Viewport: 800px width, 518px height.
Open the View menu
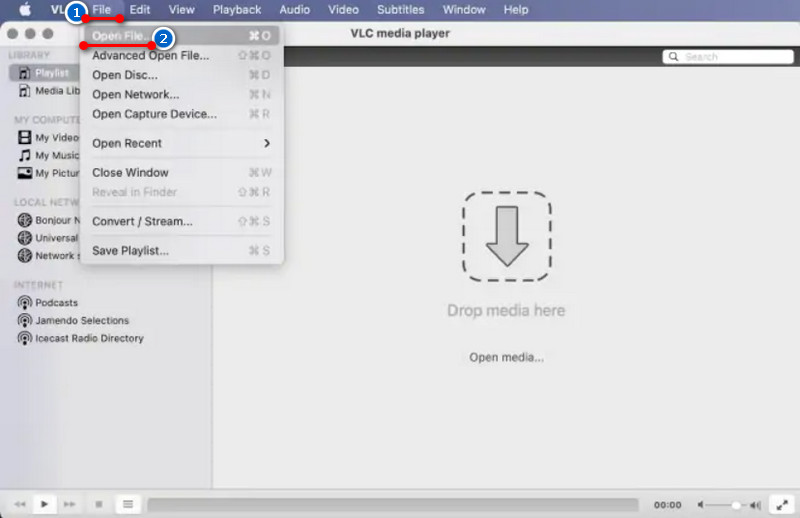[x=181, y=10]
